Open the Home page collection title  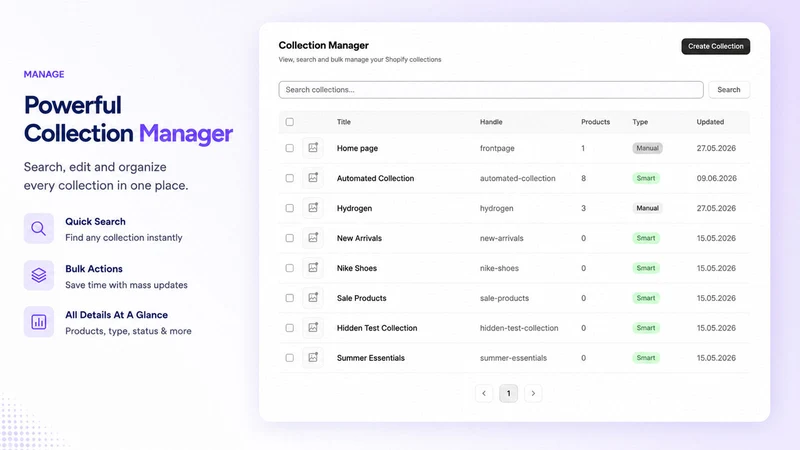coord(357,148)
